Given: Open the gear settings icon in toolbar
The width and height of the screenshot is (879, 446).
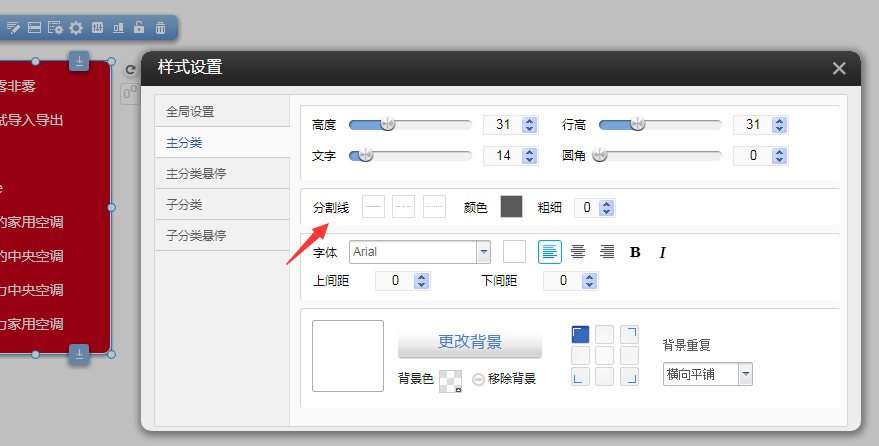Looking at the screenshot, I should [x=76, y=28].
